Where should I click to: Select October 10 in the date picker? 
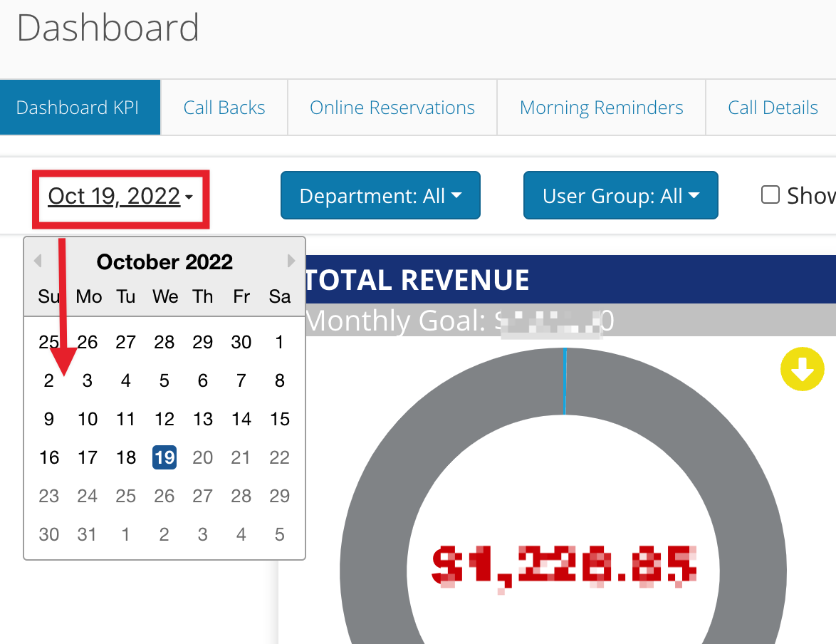coord(88,419)
